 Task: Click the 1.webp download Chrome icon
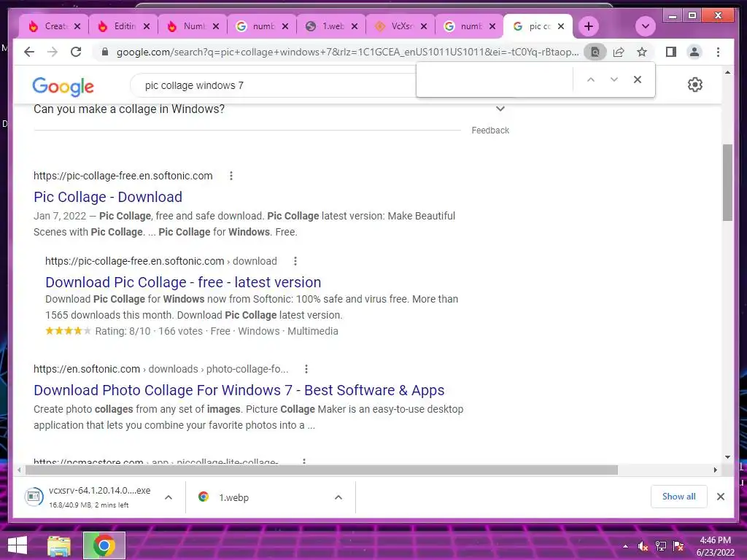tap(204, 497)
